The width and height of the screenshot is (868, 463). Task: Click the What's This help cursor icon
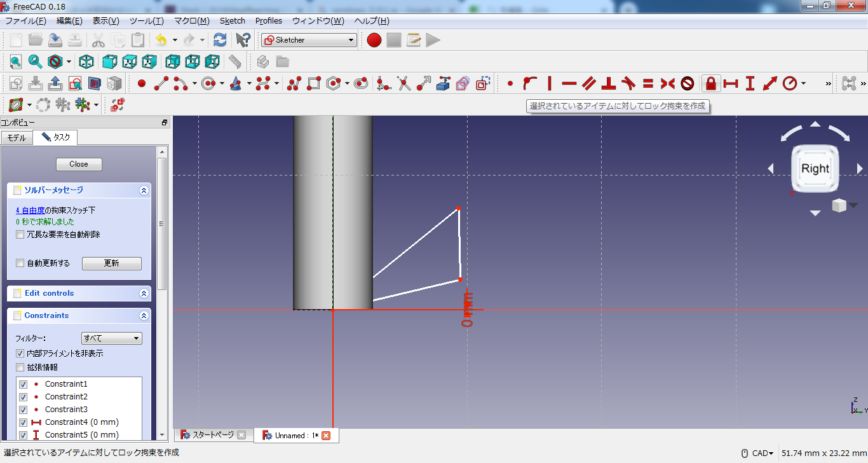(x=243, y=40)
